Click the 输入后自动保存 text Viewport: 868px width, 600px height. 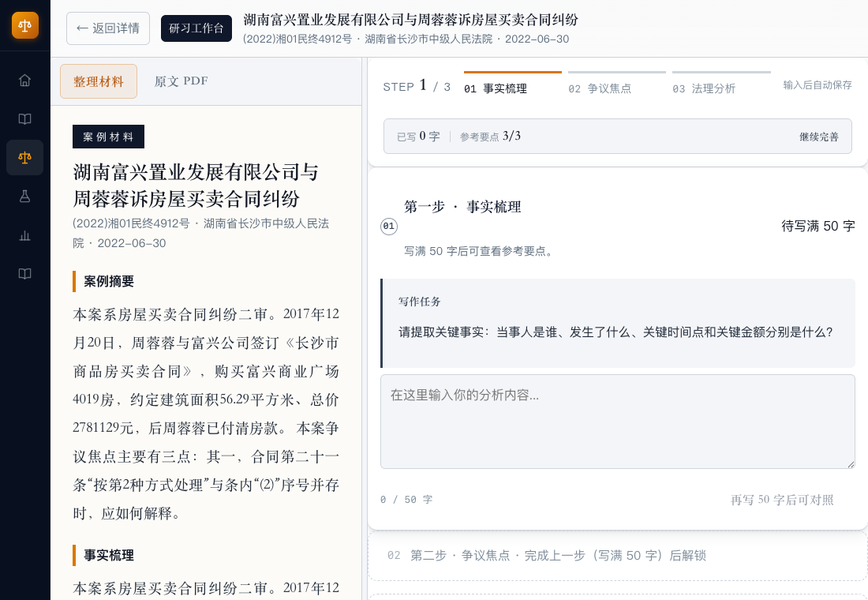click(817, 84)
